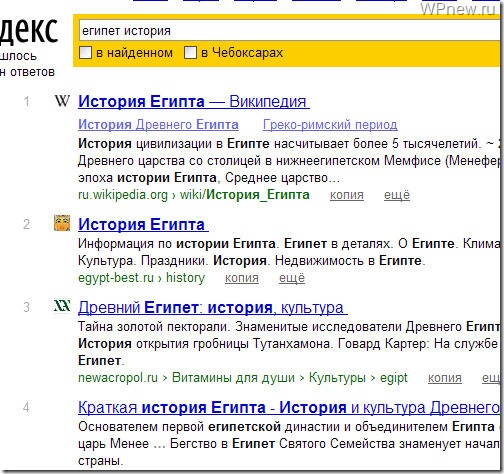
Task: Open "Краткая история Египта" fourth result
Action: (x=289, y=407)
